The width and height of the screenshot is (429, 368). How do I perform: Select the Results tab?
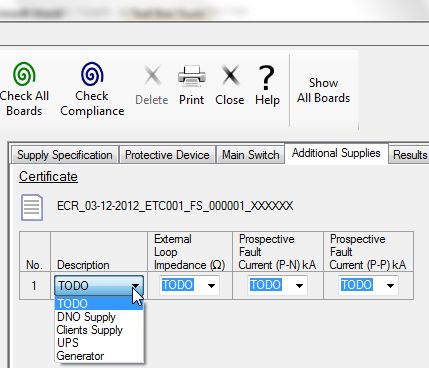click(410, 155)
